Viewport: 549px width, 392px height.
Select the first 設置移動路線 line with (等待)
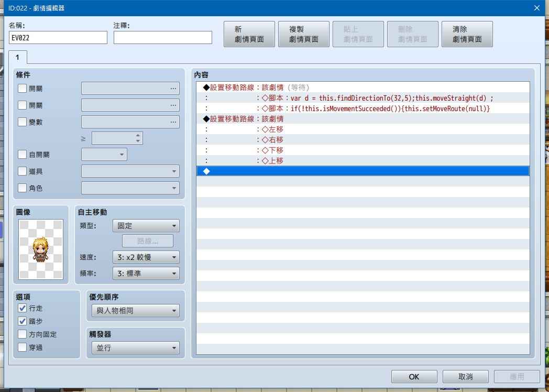(363, 88)
